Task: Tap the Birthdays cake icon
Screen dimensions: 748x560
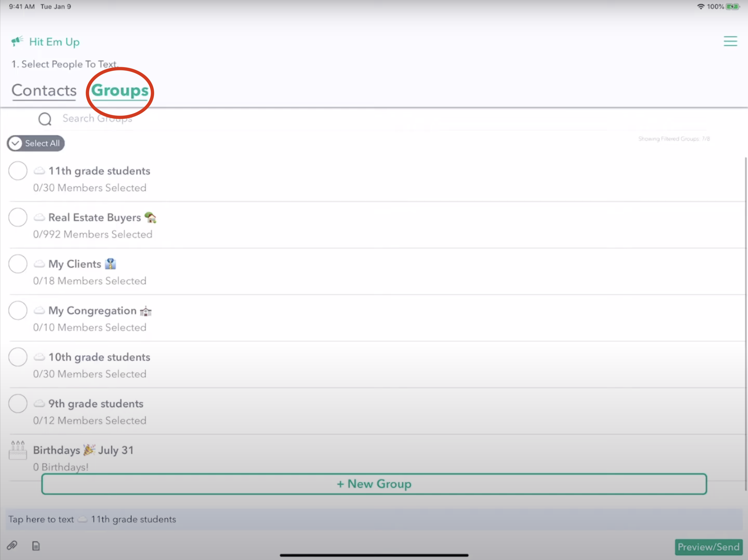Action: click(18, 450)
